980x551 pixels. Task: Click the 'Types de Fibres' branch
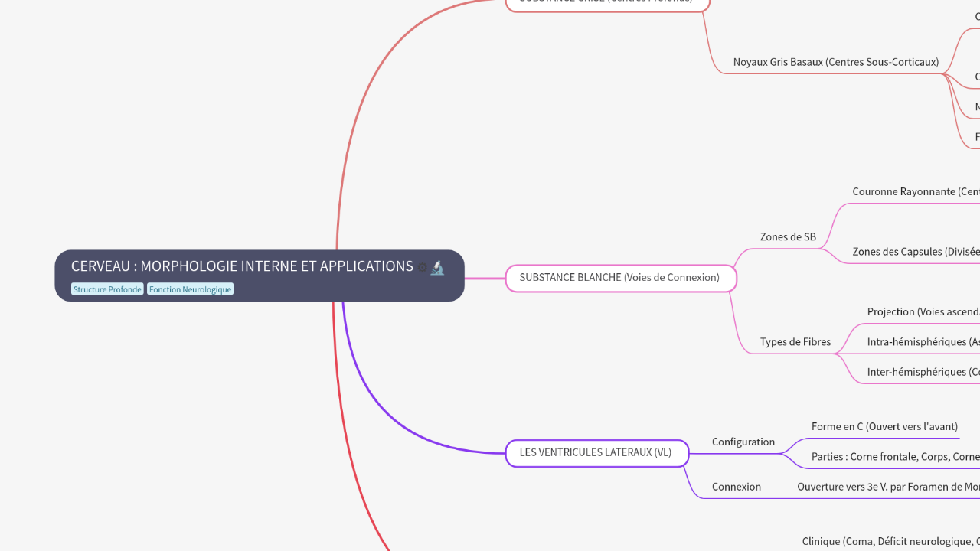pyautogui.click(x=795, y=342)
